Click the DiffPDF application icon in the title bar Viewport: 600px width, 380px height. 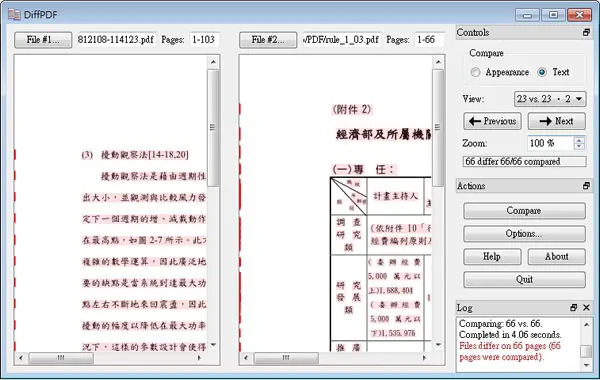[x=14, y=15]
